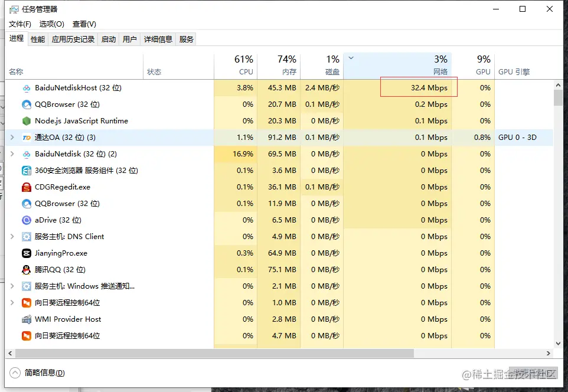
Task: Click the horizontal scrollbar right arrow
Action: pos(549,353)
